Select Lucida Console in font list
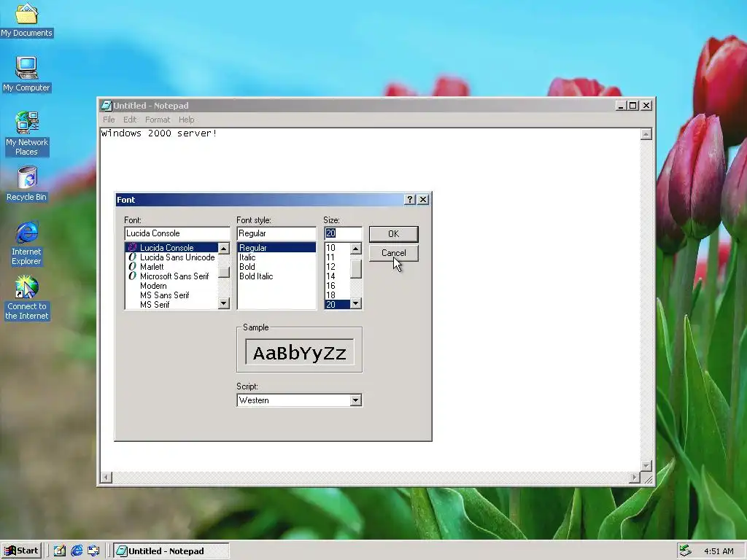747x560 pixels. point(171,248)
